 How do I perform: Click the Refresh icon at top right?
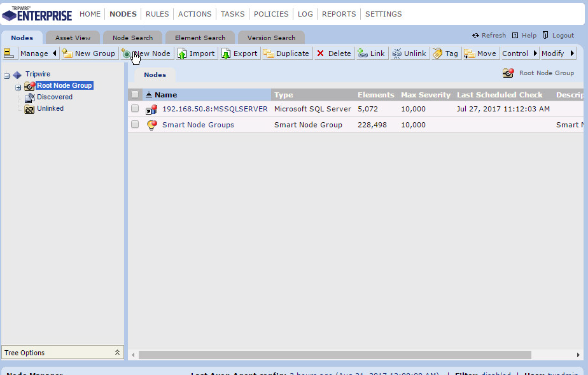tap(475, 36)
